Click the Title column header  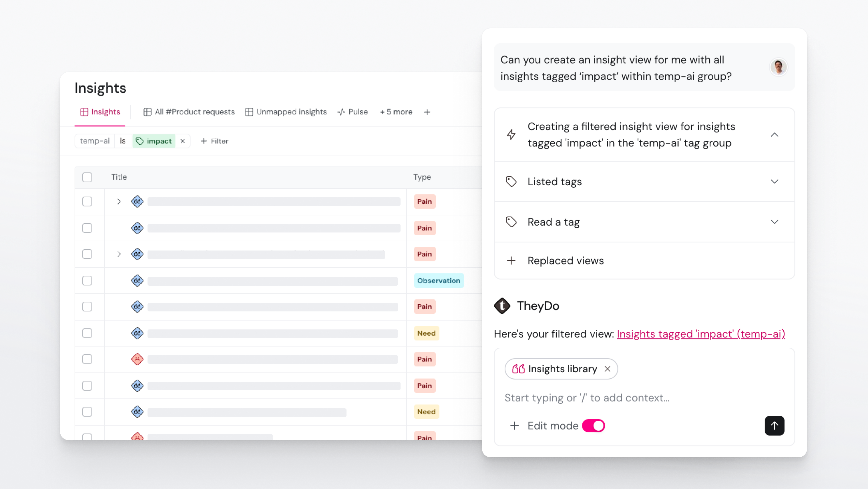click(x=119, y=177)
